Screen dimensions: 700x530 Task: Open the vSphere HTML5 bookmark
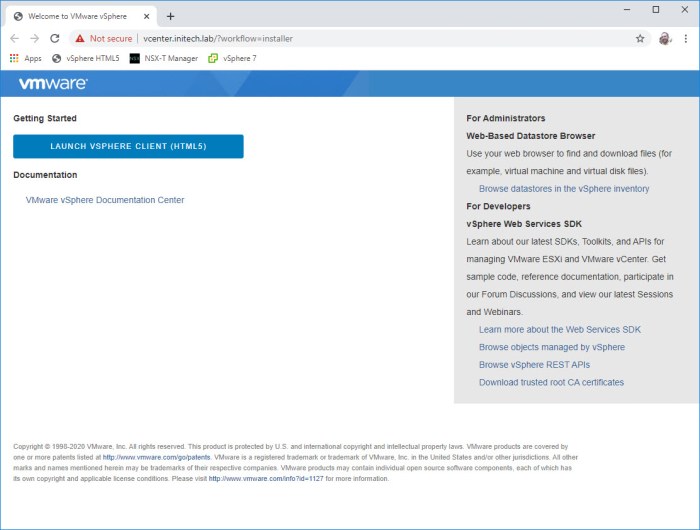(x=86, y=58)
